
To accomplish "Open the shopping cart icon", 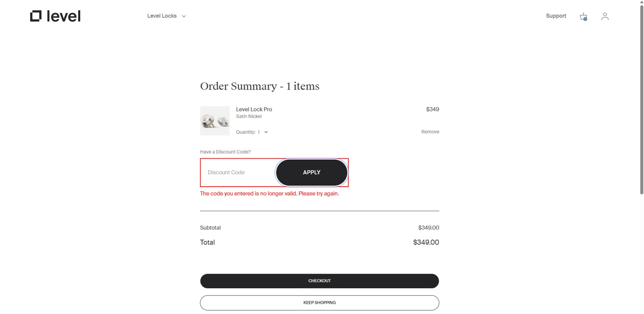I will point(583,16).
